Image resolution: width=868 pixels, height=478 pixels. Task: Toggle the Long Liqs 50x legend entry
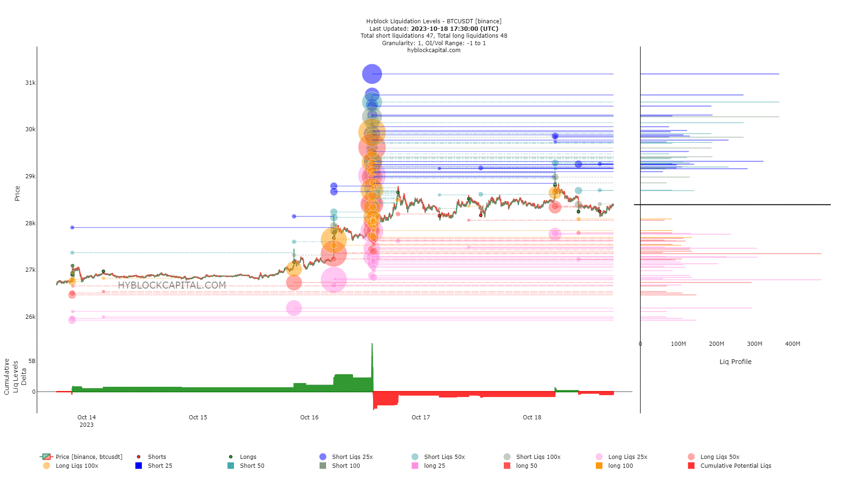[714, 457]
